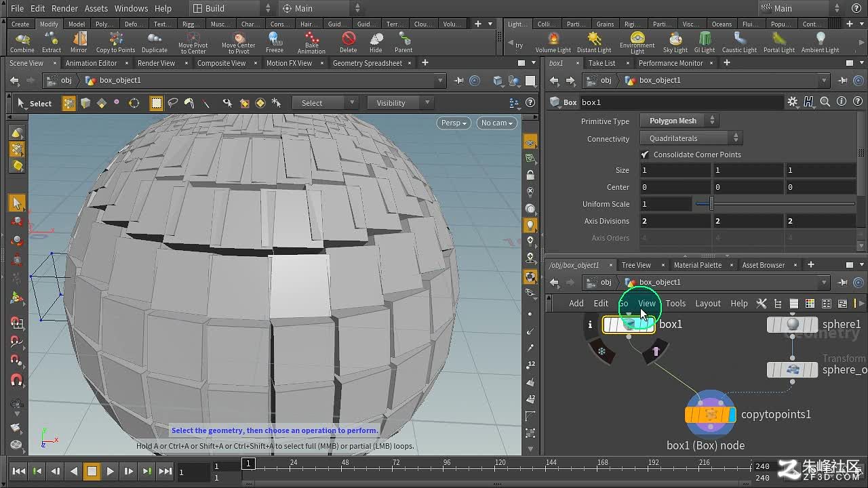Click the Mirror shelf tool

point(79,42)
